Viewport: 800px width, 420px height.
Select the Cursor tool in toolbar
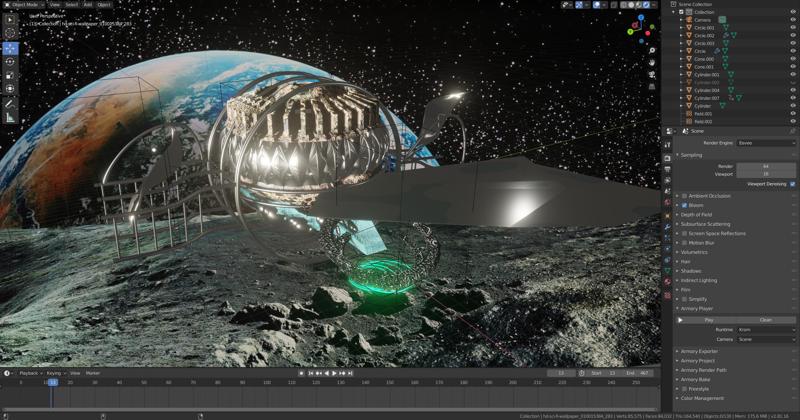[10, 33]
